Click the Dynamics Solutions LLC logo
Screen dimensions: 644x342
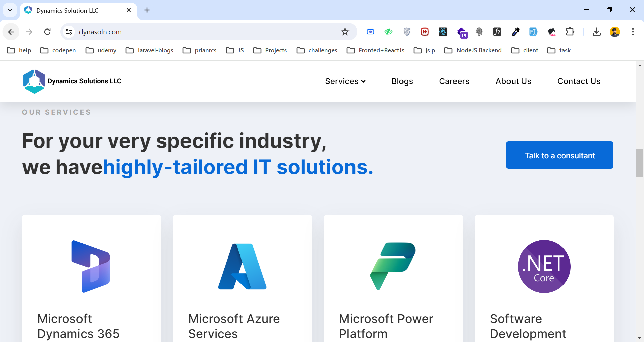click(72, 81)
